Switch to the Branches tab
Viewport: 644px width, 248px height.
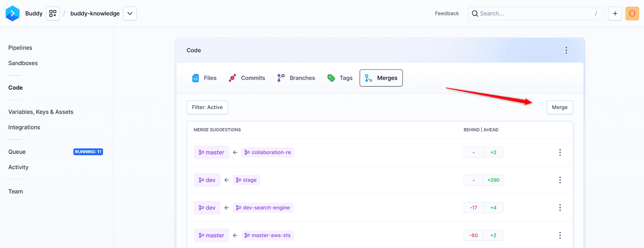(x=296, y=78)
